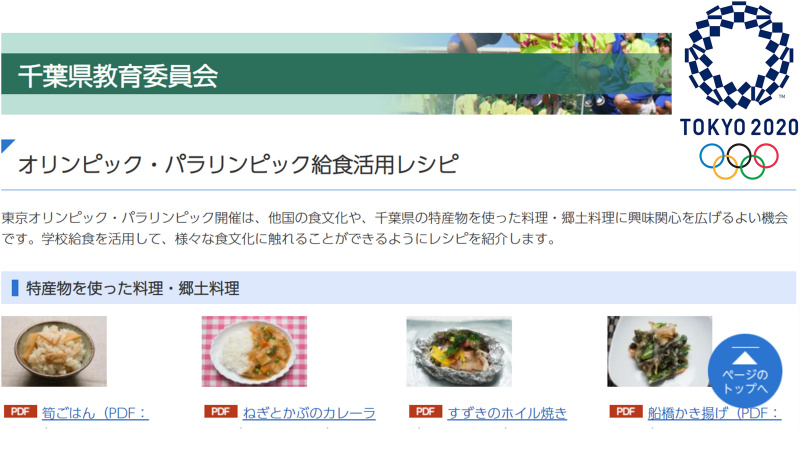The image size is (800, 450).
Task: Click the kakiage tempura thumbnail
Action: pyautogui.click(x=659, y=351)
